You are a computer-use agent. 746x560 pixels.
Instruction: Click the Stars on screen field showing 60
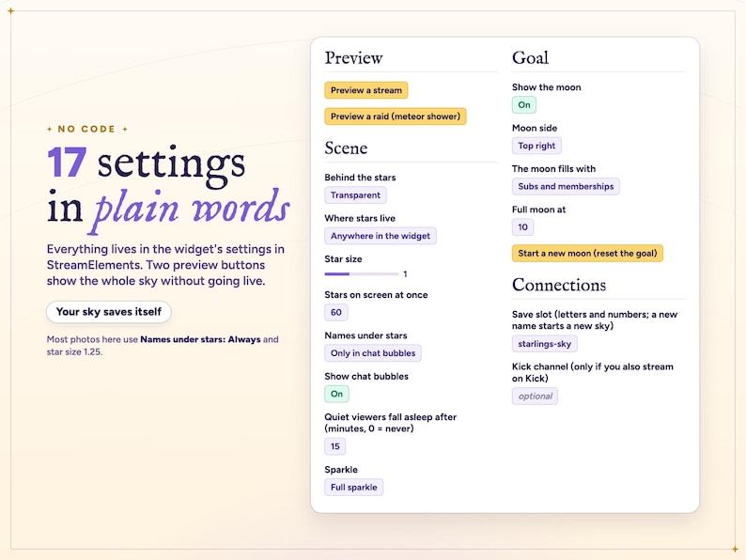pos(336,312)
